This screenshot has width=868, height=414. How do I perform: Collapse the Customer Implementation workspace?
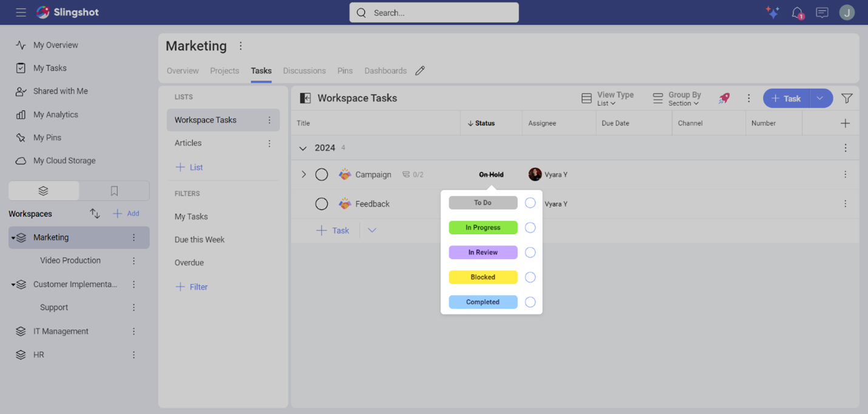[x=13, y=285]
